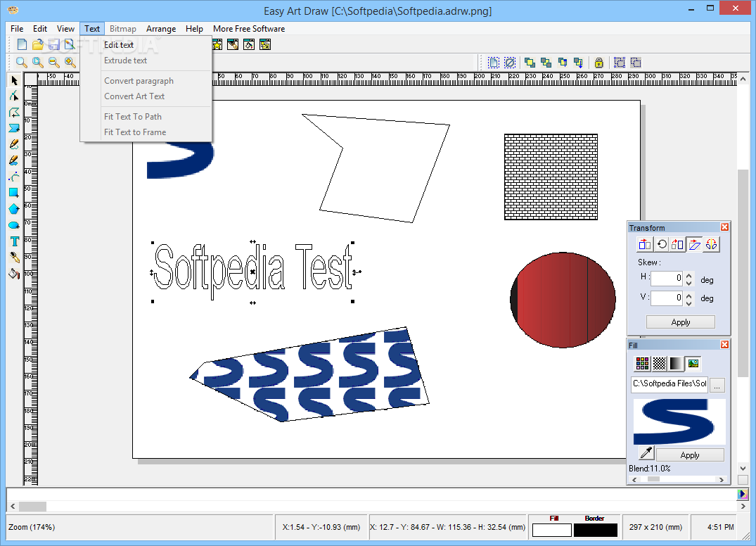Click the Move forward one level icon
Screen dimensions: 756x546
[562, 62]
